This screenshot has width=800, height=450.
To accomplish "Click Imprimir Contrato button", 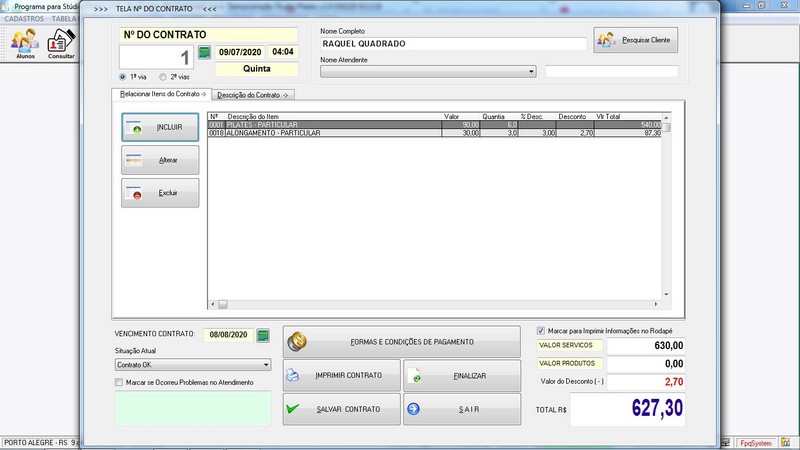I will [x=342, y=376].
